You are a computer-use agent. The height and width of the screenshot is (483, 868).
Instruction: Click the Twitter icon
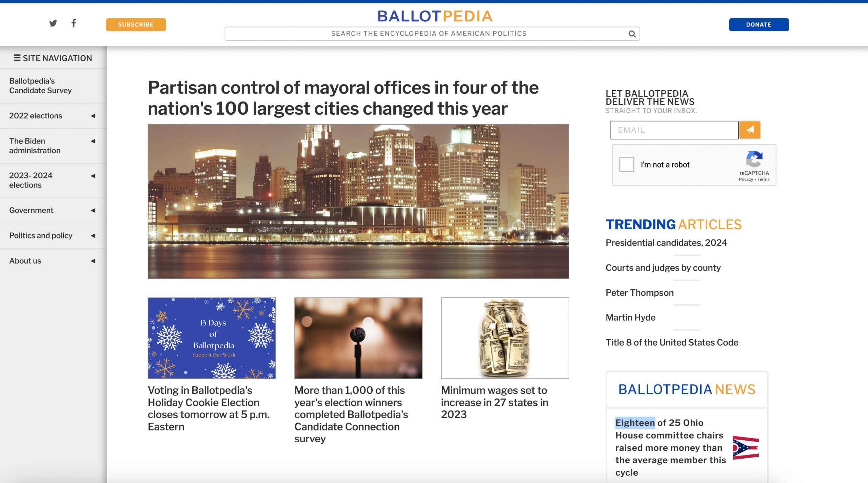[53, 23]
